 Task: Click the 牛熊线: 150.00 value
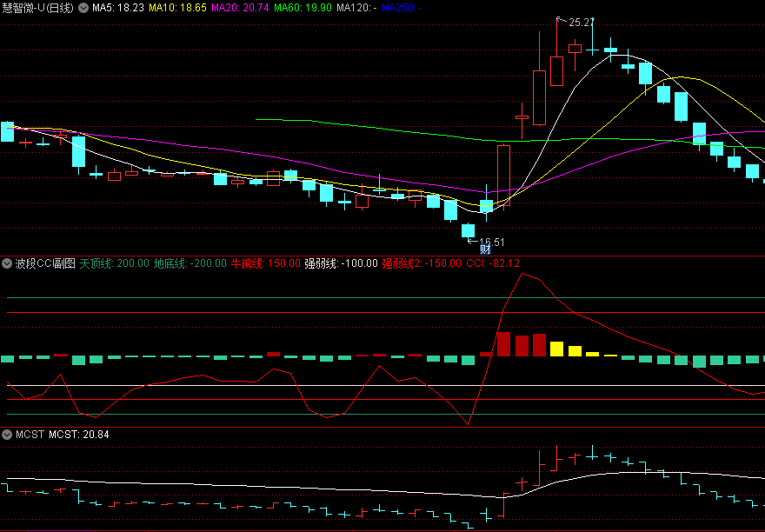coord(265,263)
